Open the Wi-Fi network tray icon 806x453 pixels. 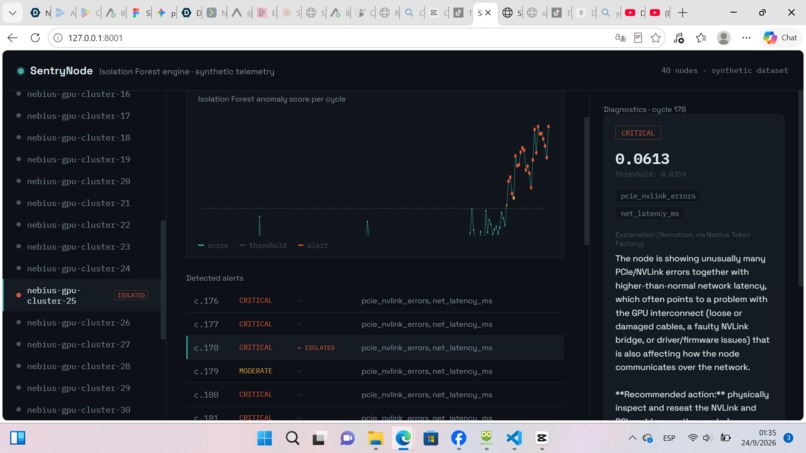tap(692, 438)
